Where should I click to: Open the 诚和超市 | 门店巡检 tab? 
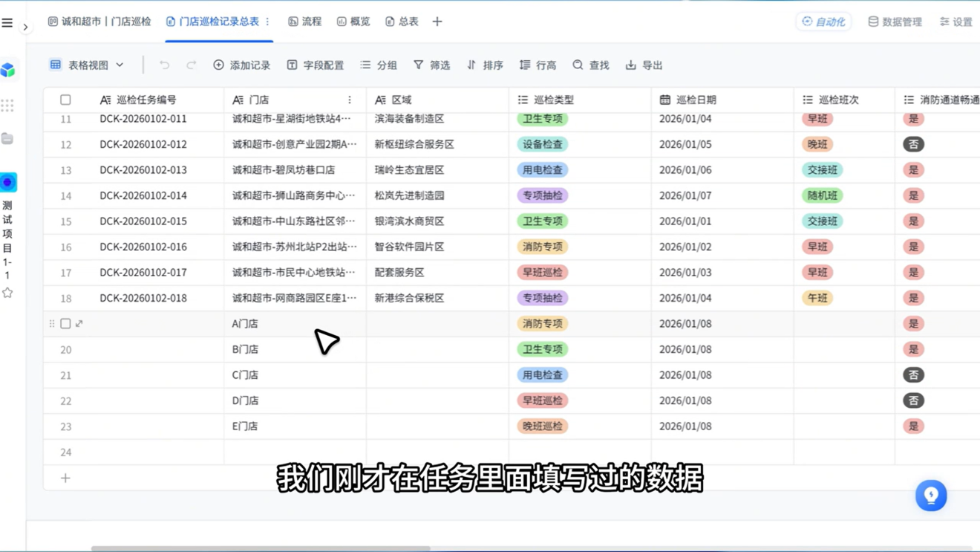point(99,22)
